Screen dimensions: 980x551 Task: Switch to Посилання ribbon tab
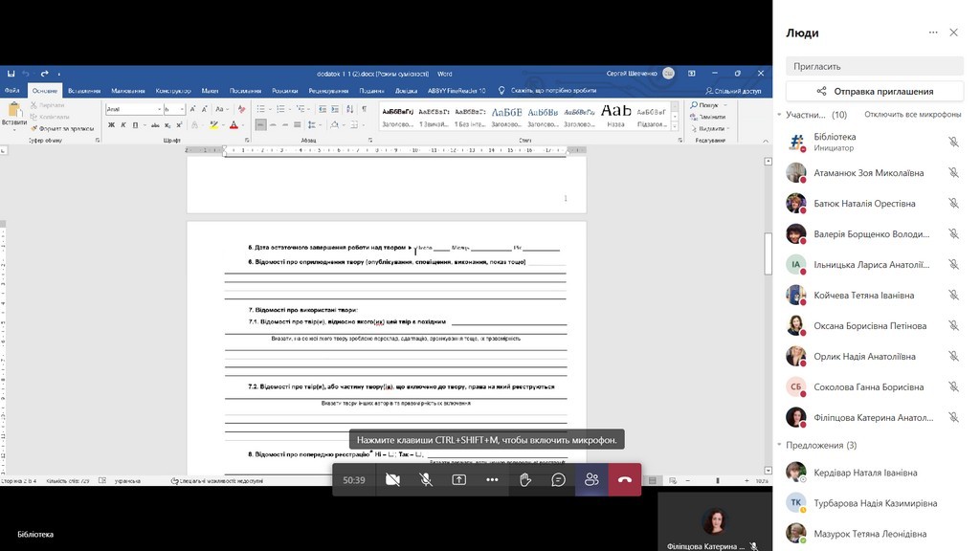[245, 91]
